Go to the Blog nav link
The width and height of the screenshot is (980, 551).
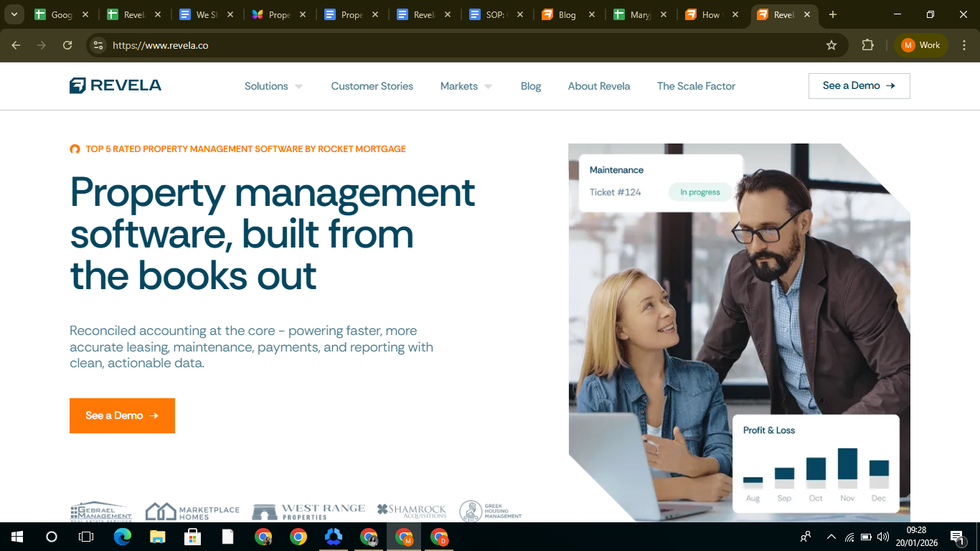[531, 86]
